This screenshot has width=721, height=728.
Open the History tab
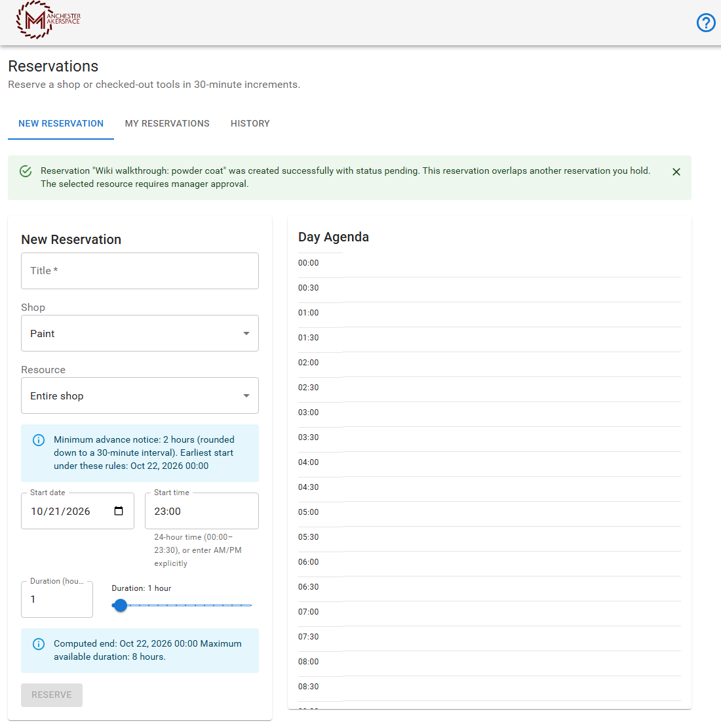(x=250, y=123)
